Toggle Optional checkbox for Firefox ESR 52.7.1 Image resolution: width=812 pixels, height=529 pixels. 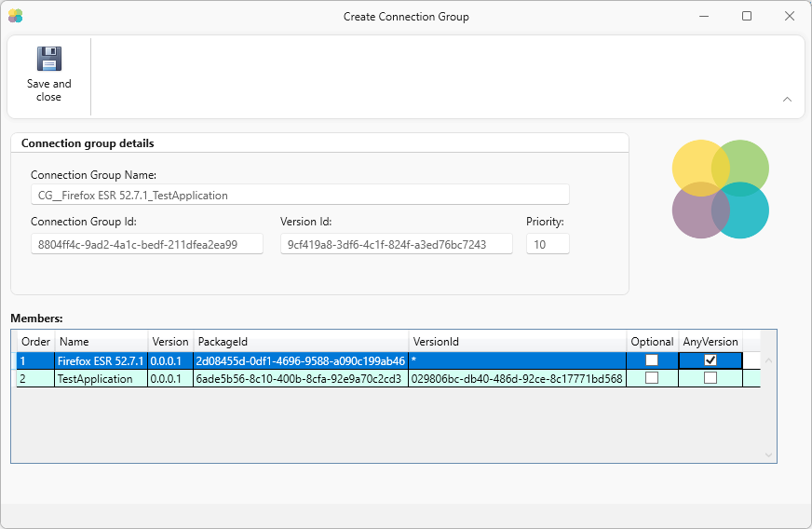(x=652, y=360)
